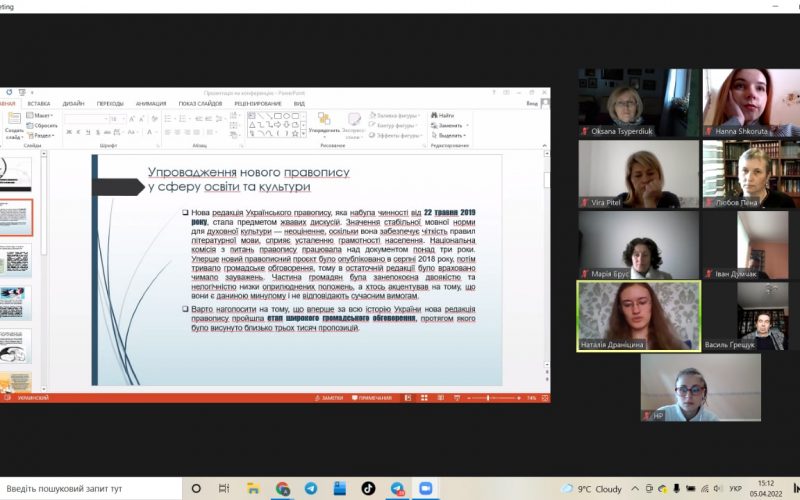The width and height of the screenshot is (800, 500).
Task: Switch to the Animation (Анимация) tab
Action: 151,103
